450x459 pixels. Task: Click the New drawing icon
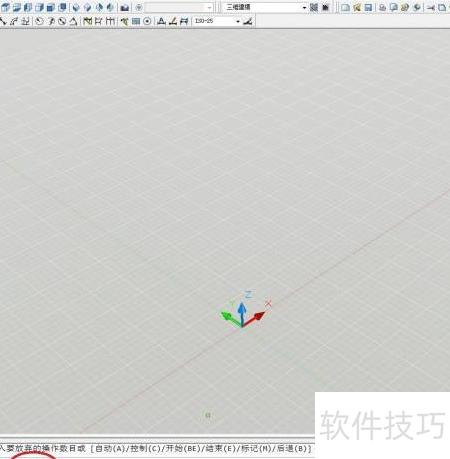tap(346, 7)
